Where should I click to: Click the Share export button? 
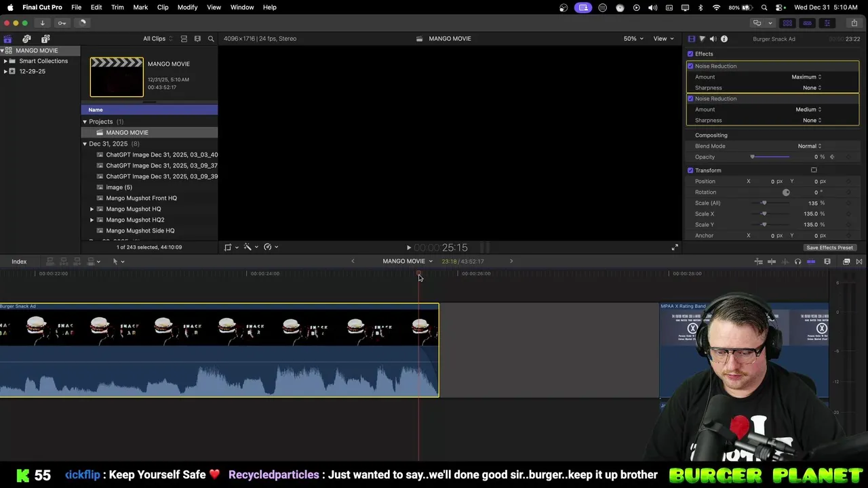coord(854,23)
